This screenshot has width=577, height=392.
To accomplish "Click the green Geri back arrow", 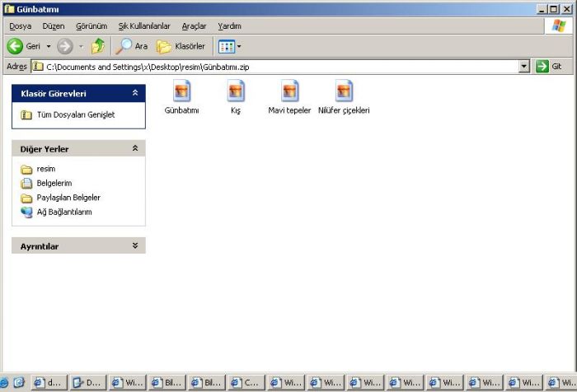I will tap(15, 46).
